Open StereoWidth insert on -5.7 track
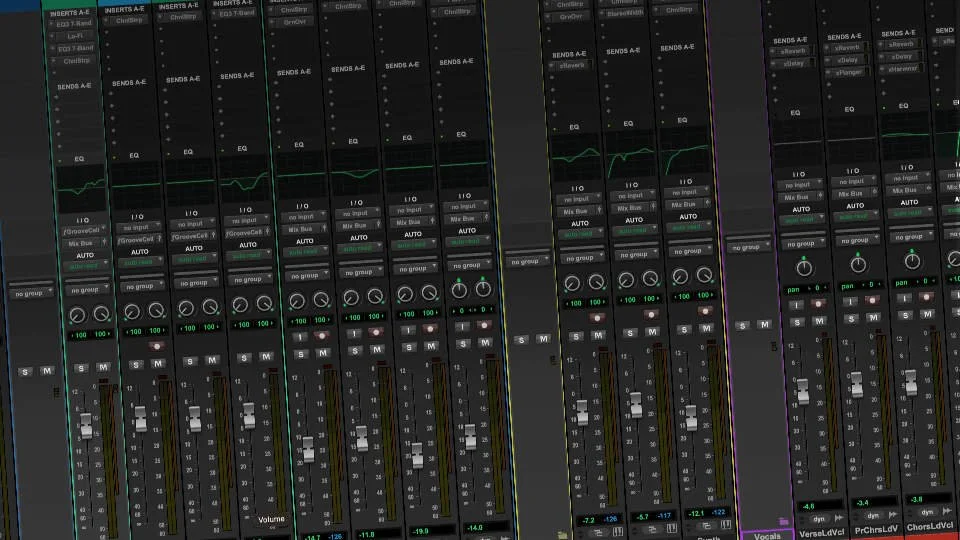 tap(625, 12)
